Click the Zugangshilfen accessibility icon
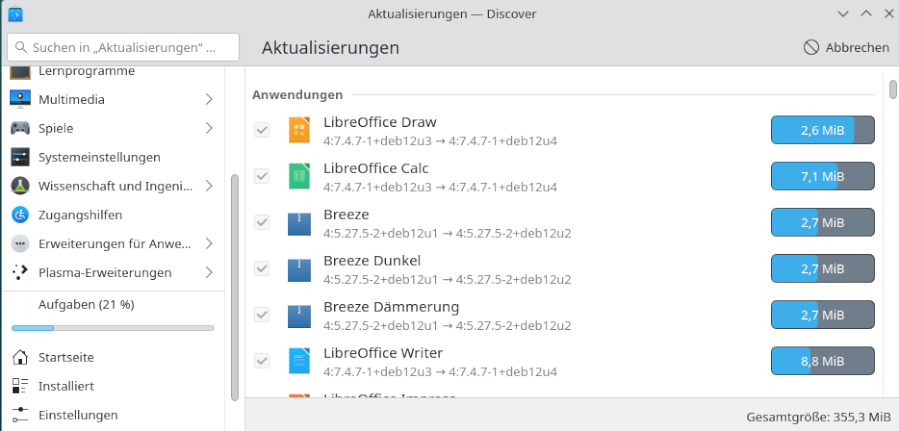Image resolution: width=899 pixels, height=431 pixels. pyautogui.click(x=20, y=214)
